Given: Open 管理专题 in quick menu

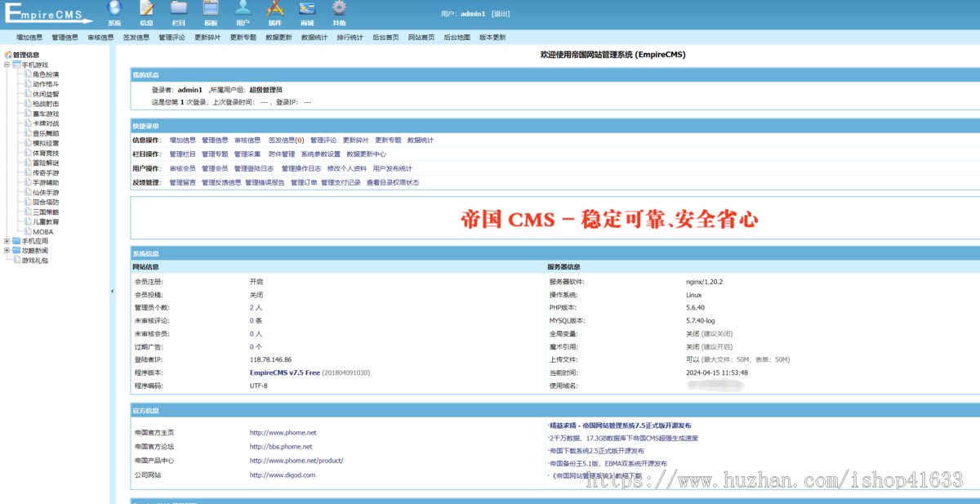Looking at the screenshot, I should pyautogui.click(x=216, y=154).
